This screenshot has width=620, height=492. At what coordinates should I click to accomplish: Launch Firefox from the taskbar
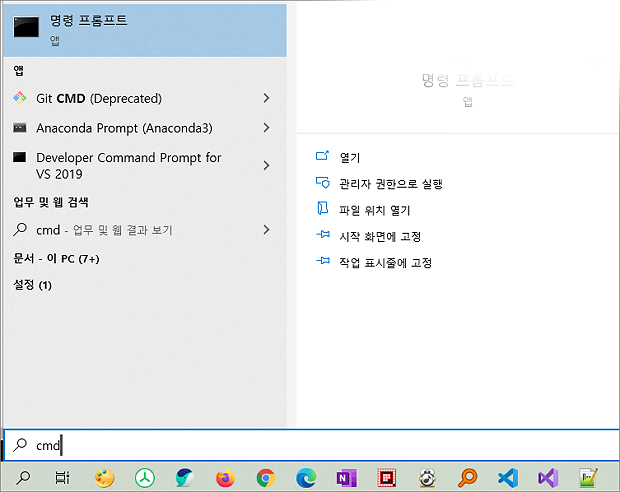click(225, 478)
